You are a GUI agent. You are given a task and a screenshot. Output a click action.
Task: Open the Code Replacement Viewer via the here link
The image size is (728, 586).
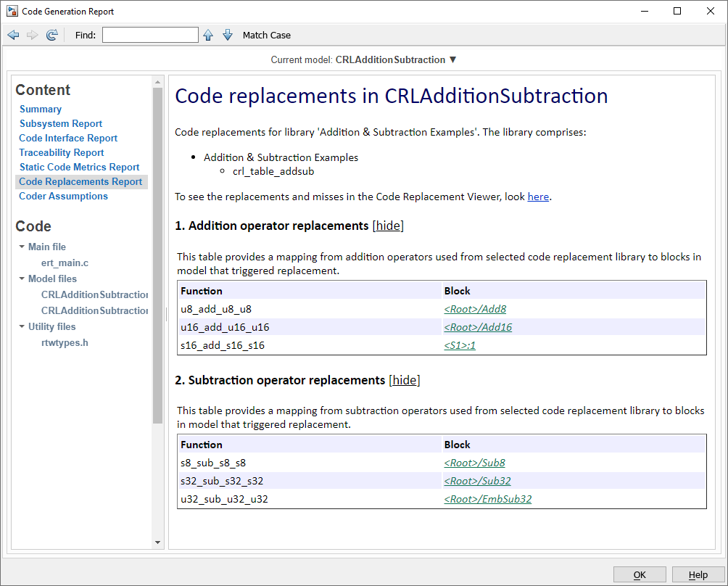point(539,196)
